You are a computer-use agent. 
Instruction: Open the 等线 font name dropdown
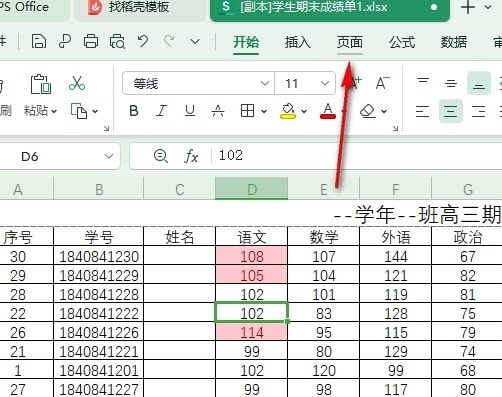tap(265, 83)
